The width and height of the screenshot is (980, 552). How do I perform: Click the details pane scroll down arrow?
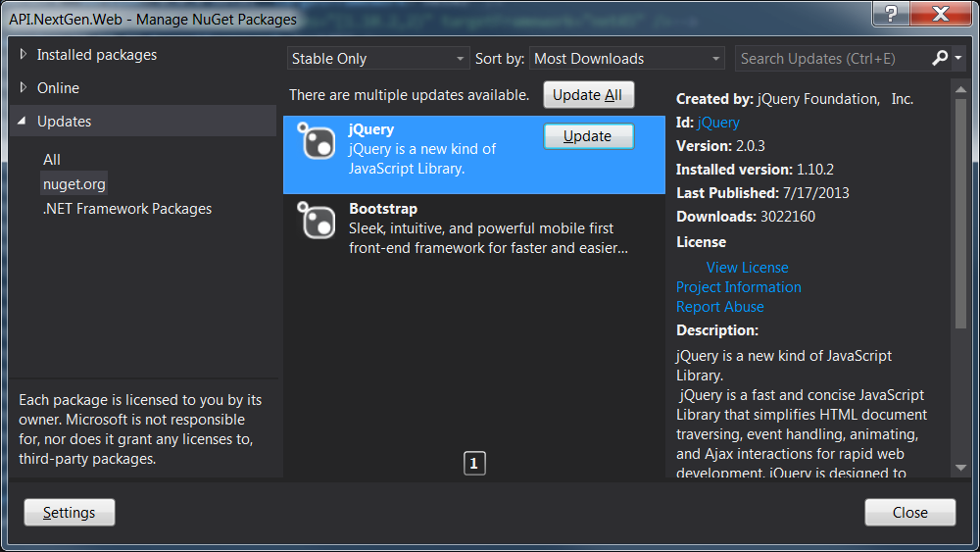coord(960,468)
